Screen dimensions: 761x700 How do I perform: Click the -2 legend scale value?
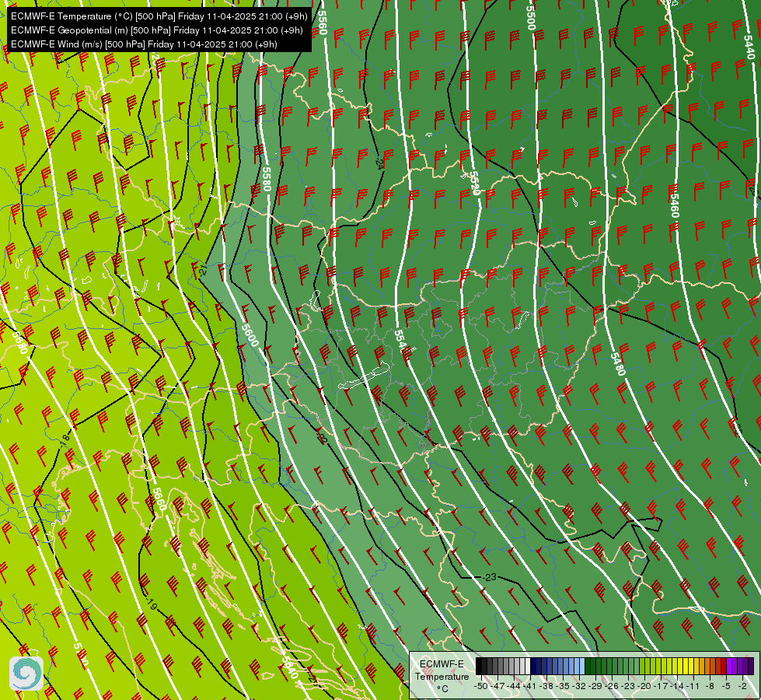pos(742,686)
